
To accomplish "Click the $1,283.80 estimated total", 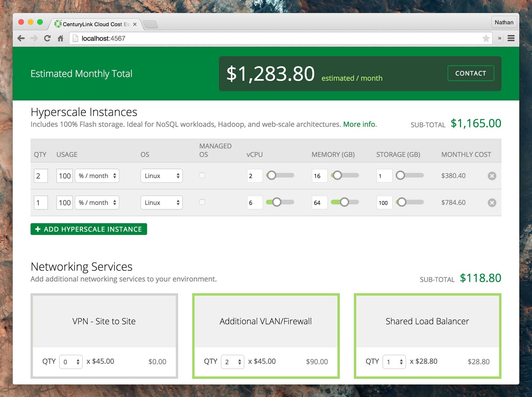I will click(270, 74).
